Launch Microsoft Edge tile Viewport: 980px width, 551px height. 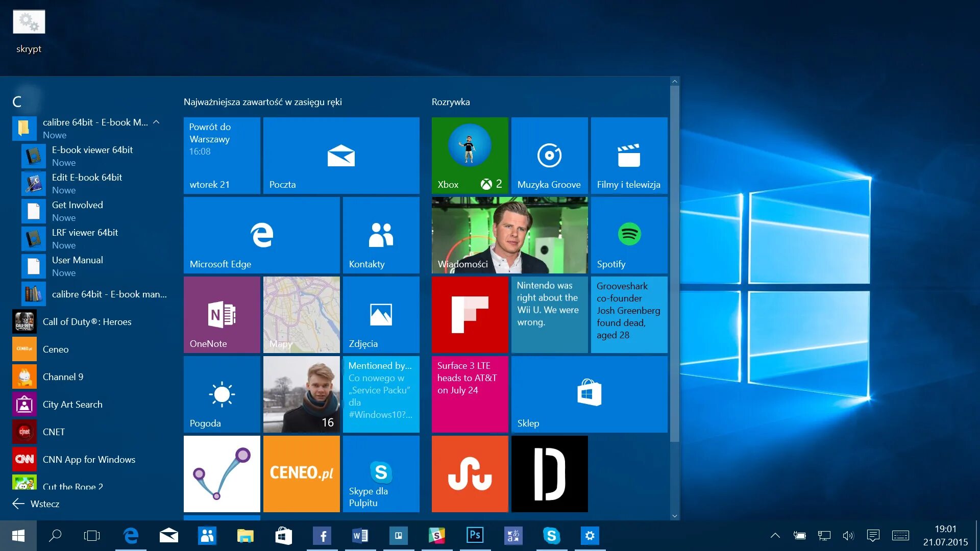click(261, 235)
